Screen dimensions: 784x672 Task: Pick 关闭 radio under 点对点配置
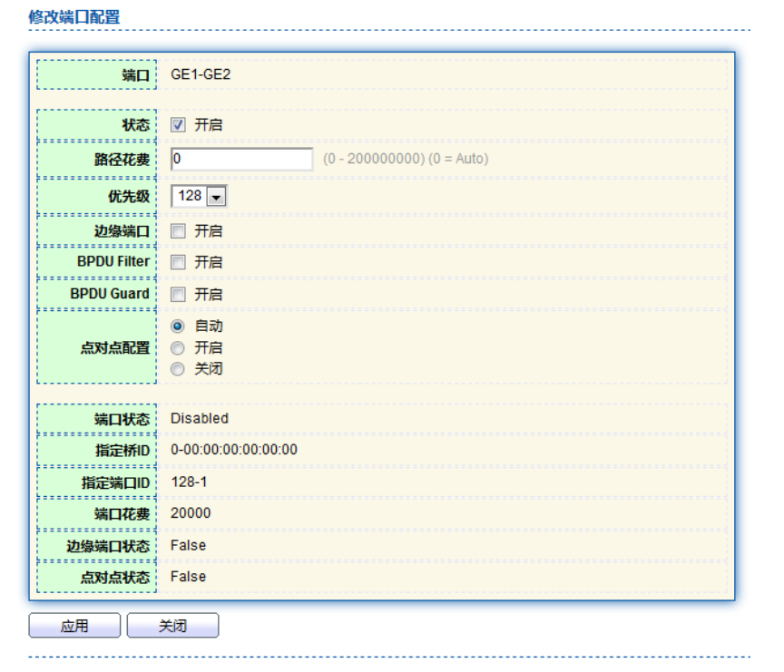(179, 369)
